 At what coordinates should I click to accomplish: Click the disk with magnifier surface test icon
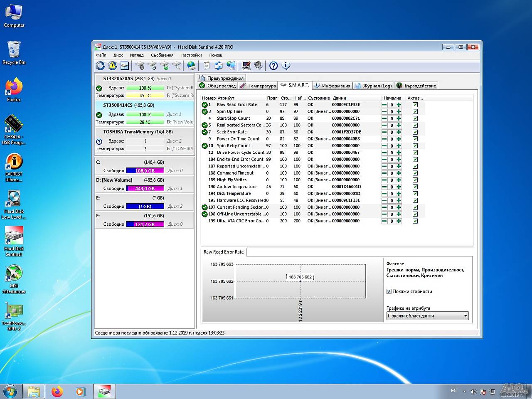(x=176, y=66)
